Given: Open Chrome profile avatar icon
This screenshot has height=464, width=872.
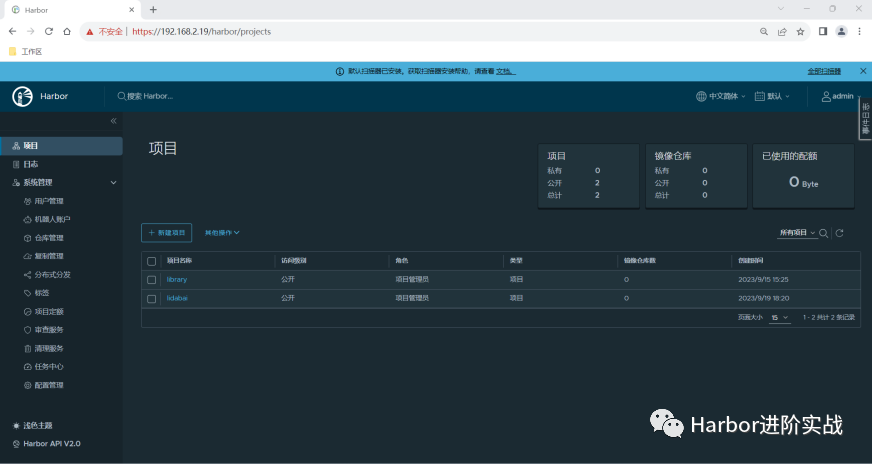Looking at the screenshot, I should [x=841, y=32].
